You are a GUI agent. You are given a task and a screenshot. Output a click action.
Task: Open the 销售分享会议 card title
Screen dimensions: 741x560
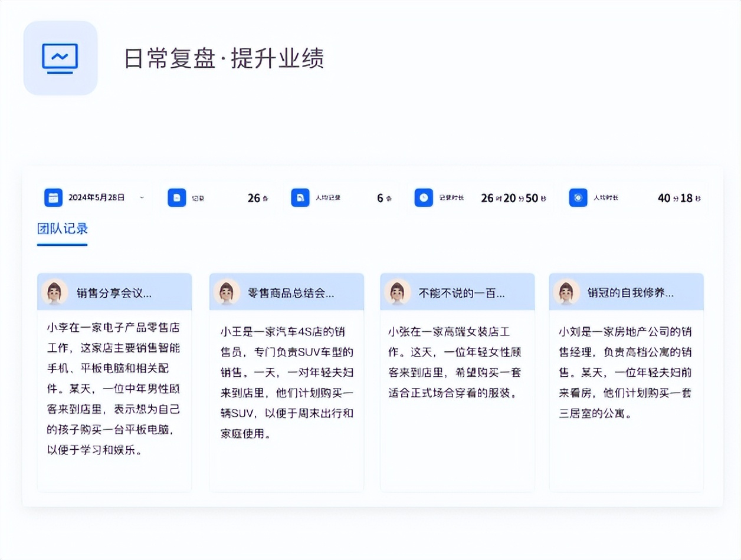pos(114,293)
